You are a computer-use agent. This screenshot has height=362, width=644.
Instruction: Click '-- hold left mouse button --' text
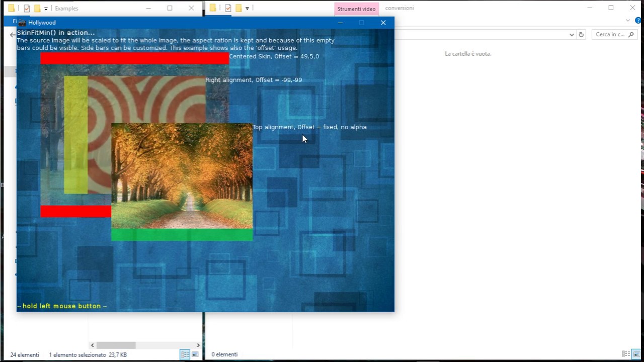pyautogui.click(x=62, y=306)
